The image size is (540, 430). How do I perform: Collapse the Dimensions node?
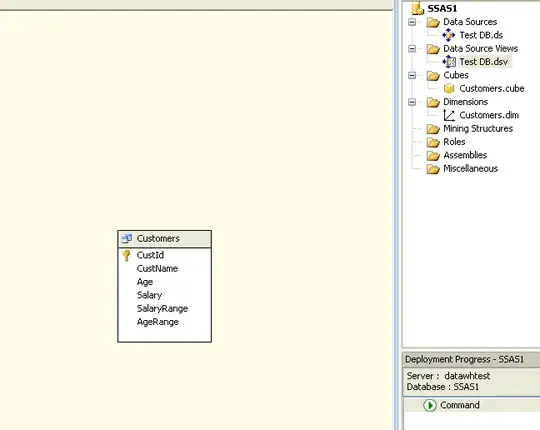pos(412,102)
